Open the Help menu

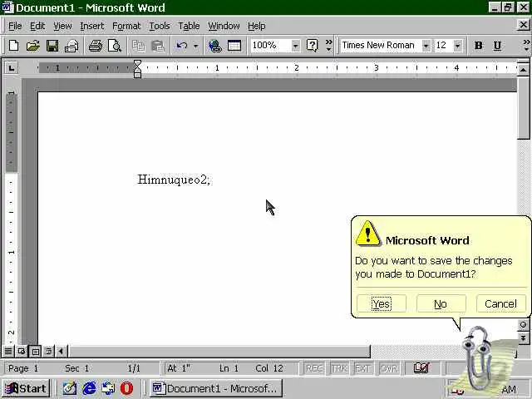click(257, 26)
